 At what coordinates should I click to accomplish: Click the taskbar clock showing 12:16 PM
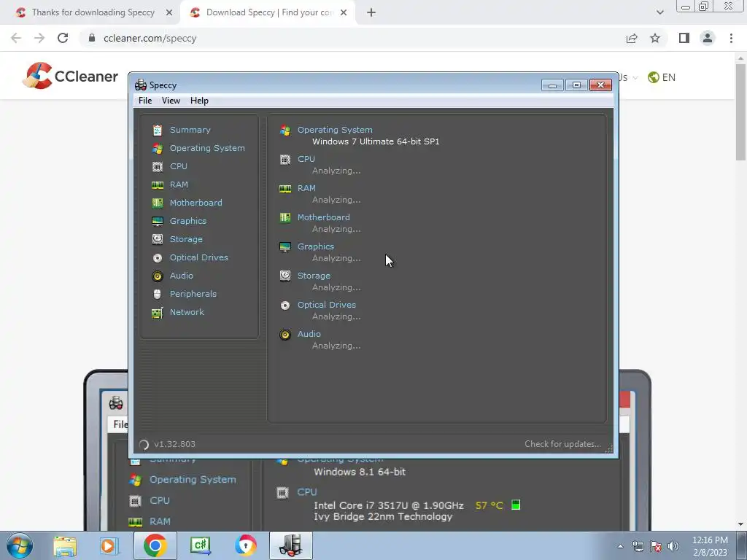coord(709,546)
